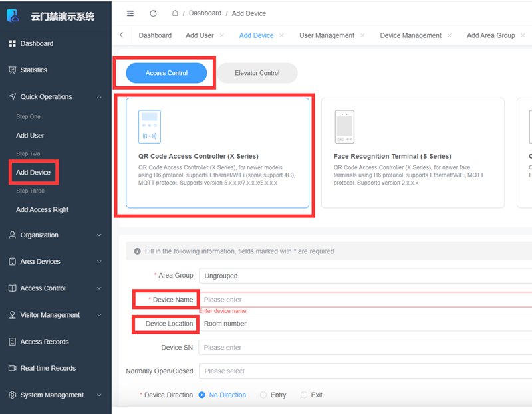Open Statistics in the sidebar
The image size is (532, 414).
pyautogui.click(x=33, y=70)
